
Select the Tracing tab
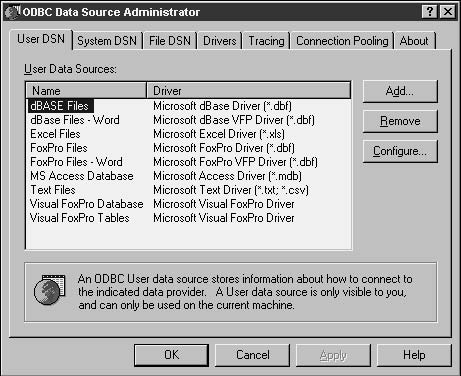(x=266, y=41)
